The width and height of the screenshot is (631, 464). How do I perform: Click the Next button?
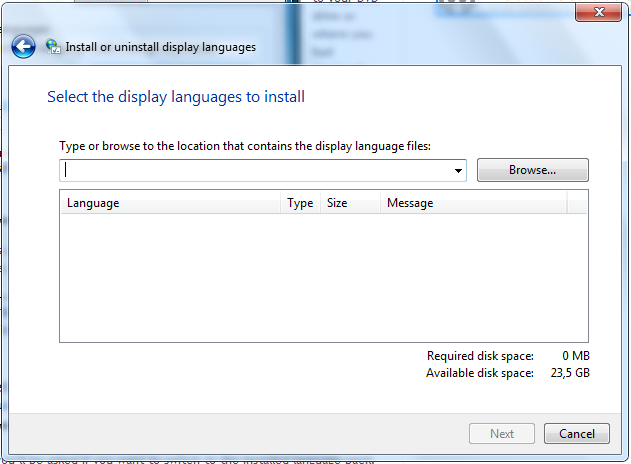coord(502,433)
